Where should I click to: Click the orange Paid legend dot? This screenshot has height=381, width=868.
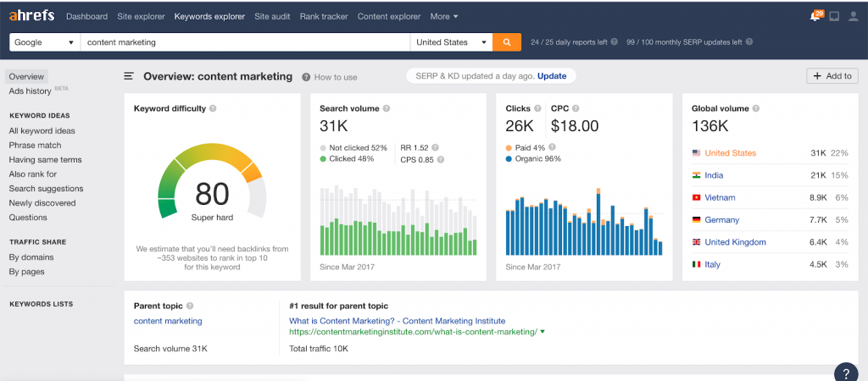coord(509,147)
